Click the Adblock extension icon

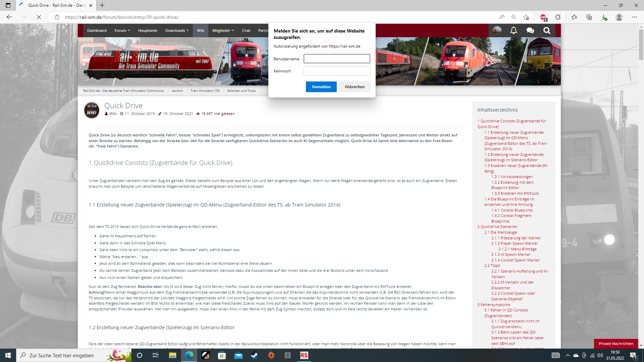(543, 17)
